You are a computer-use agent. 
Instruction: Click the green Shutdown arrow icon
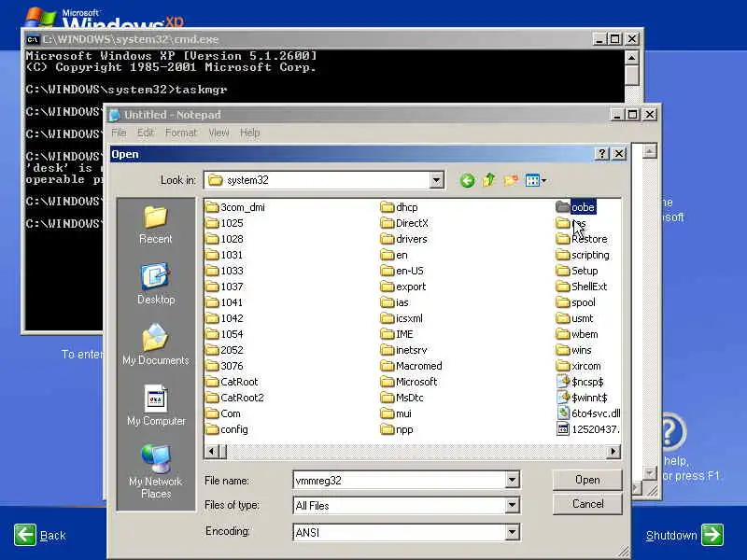tap(712, 535)
